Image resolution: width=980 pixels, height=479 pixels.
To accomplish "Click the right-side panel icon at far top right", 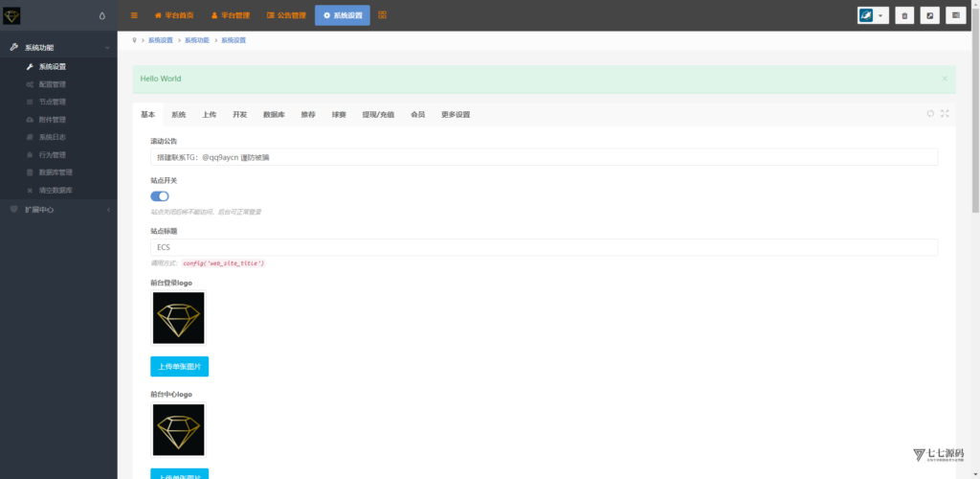I will 955,15.
